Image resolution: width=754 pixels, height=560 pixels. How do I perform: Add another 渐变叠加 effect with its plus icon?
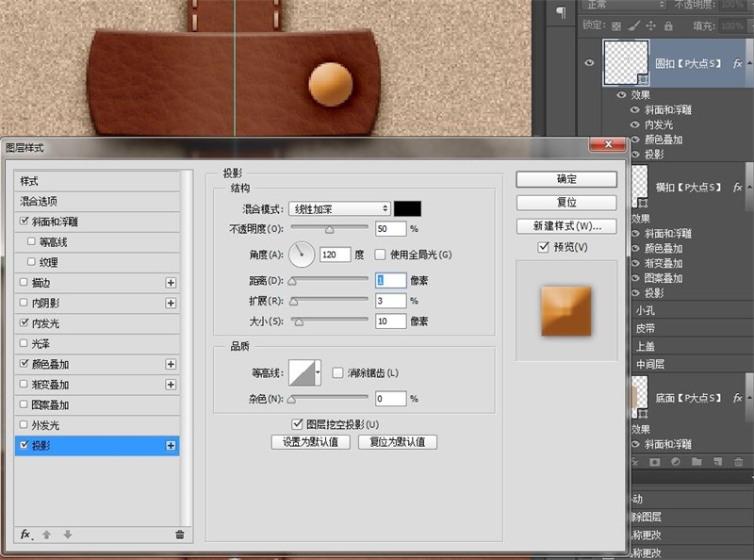pyautogui.click(x=171, y=385)
